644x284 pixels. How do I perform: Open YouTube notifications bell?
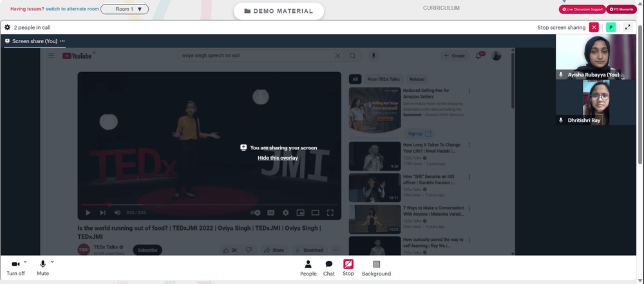coord(478,56)
